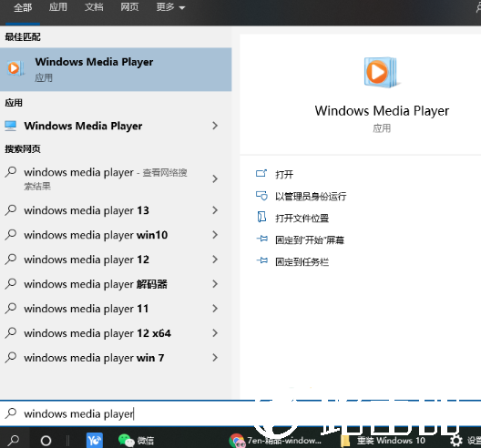Click the pin icon beside 固定到"开始"屏幕

(261, 239)
